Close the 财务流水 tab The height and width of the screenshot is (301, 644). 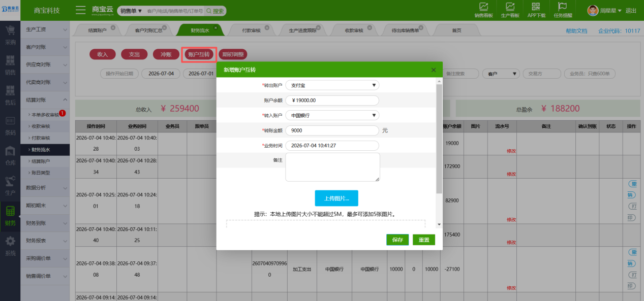point(216,28)
